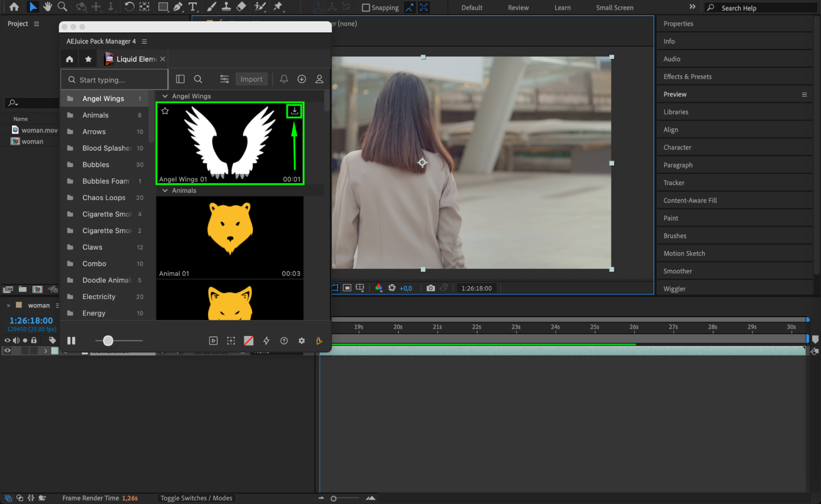Viewport: 821px width, 504px height.
Task: Expand the workspace overflow arrows
Action: pos(692,7)
